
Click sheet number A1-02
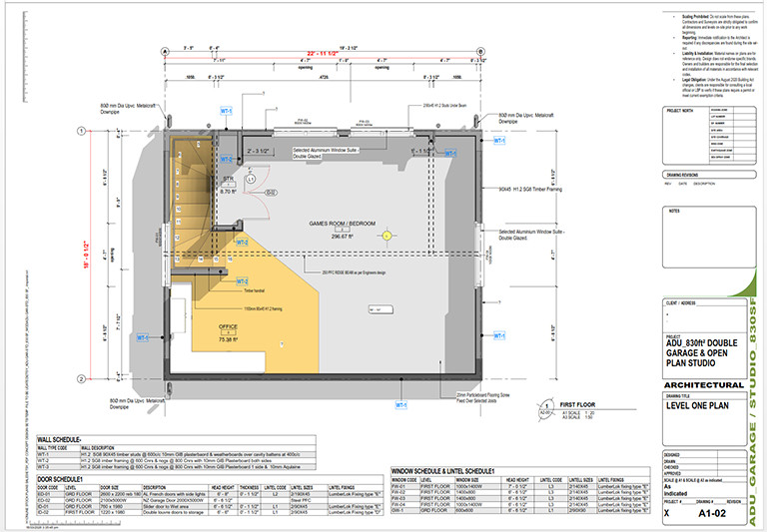coord(712,513)
